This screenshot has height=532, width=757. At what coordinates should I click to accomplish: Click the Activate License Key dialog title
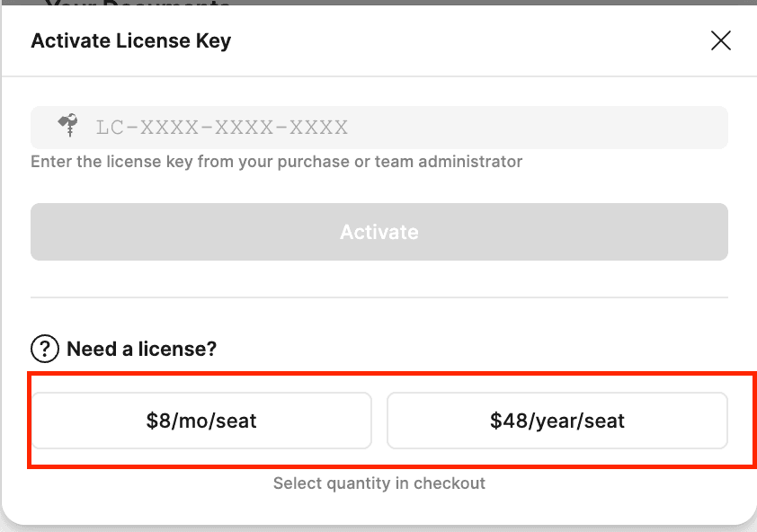pos(130,40)
